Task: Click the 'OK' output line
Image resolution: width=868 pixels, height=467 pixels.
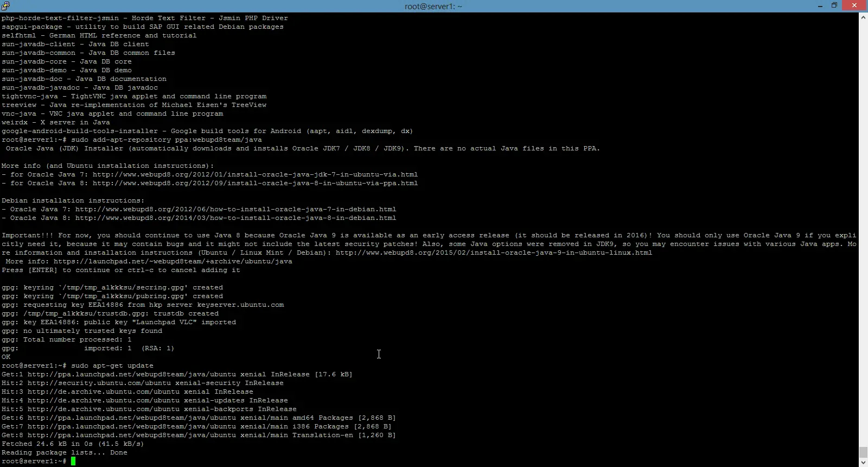Action: click(6, 357)
